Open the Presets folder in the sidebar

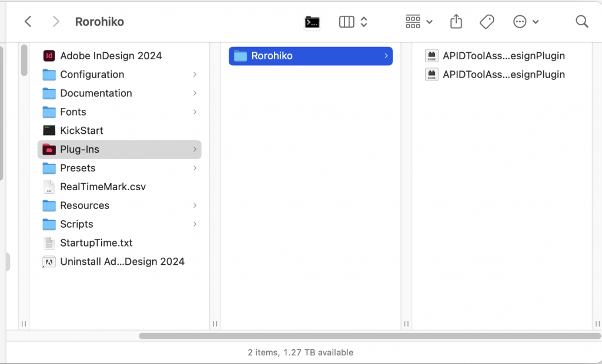pos(78,168)
